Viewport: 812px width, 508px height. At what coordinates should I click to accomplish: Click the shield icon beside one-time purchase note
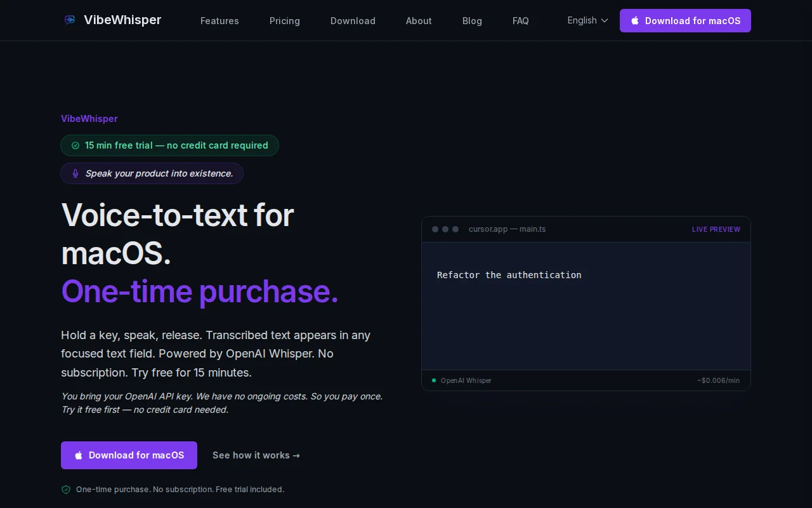point(66,490)
